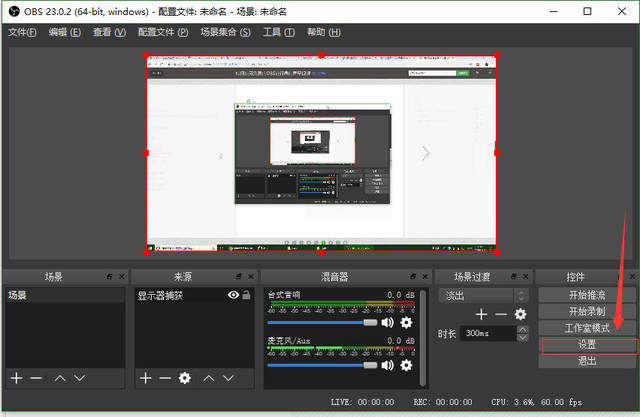Add a new scene with the plus icon

pos(16,378)
